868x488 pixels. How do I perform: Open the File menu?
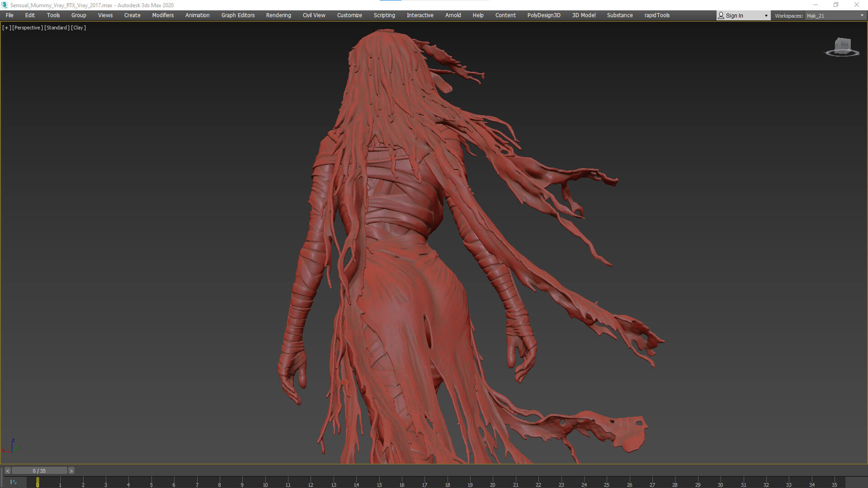coord(9,15)
